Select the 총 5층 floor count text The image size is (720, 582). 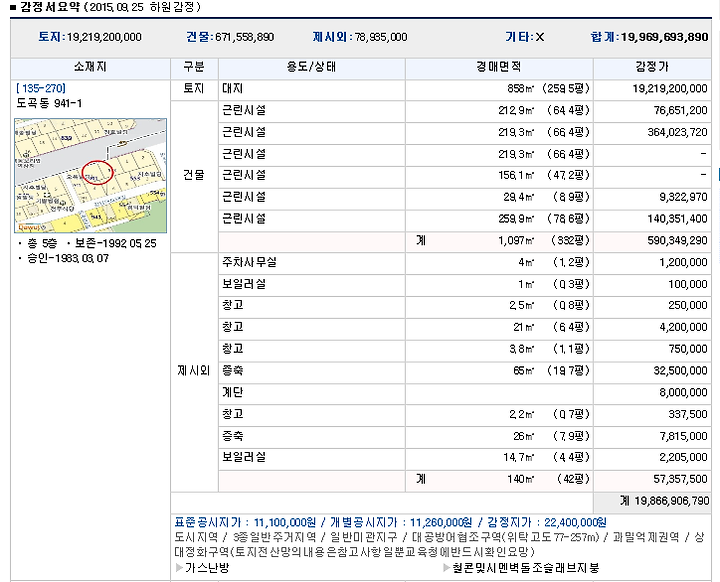(42, 243)
